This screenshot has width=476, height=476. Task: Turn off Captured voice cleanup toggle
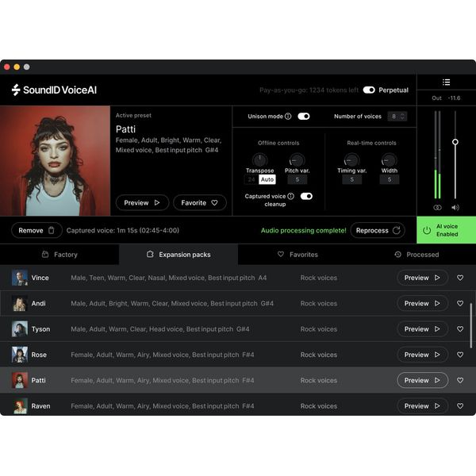tap(306, 196)
